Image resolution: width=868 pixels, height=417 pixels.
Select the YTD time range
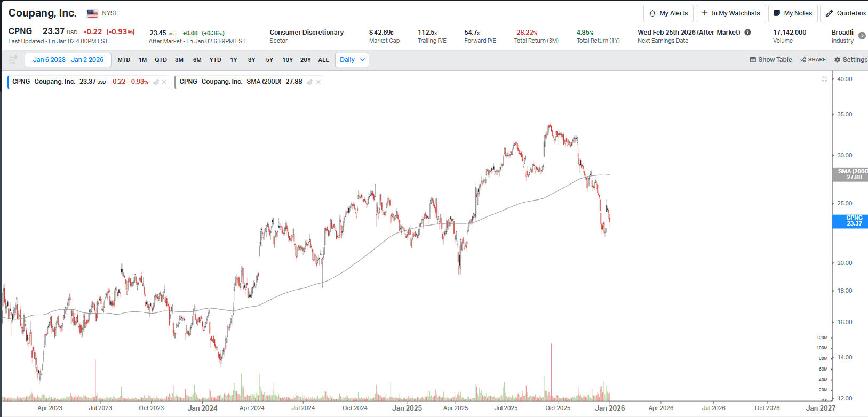215,60
